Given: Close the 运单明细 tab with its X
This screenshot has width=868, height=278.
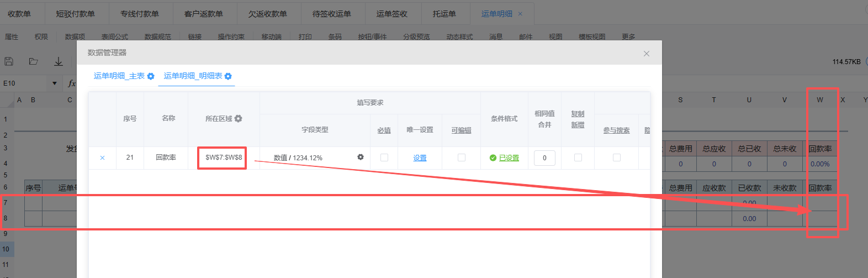Looking at the screenshot, I should pos(520,14).
